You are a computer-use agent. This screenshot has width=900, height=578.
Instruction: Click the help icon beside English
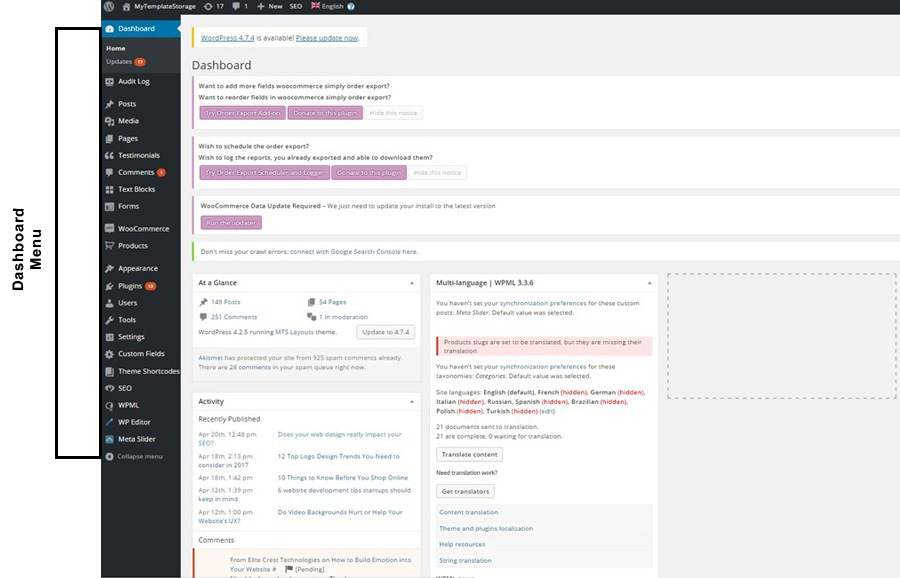pyautogui.click(x=351, y=6)
